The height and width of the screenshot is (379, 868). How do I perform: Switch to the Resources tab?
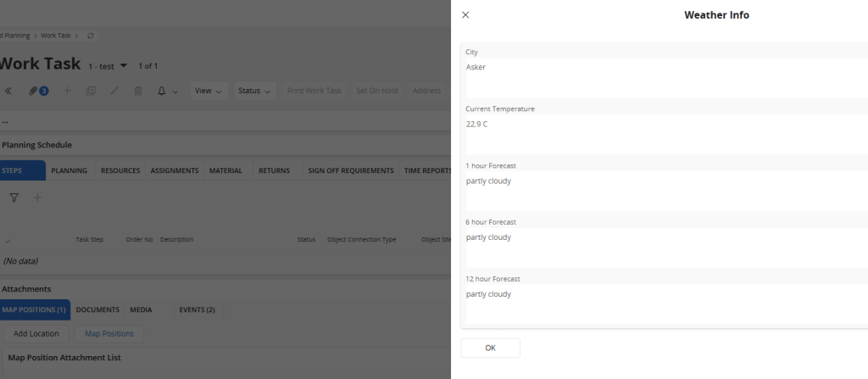(x=120, y=170)
